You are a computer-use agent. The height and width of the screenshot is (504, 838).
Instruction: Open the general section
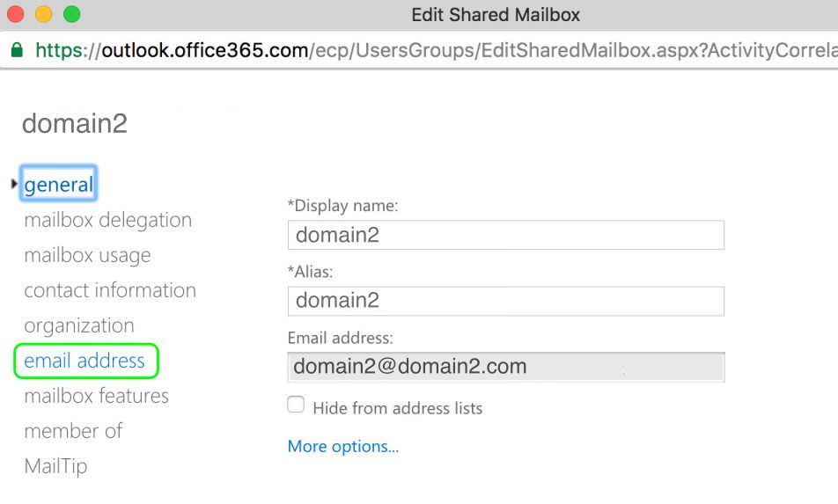coord(59,184)
